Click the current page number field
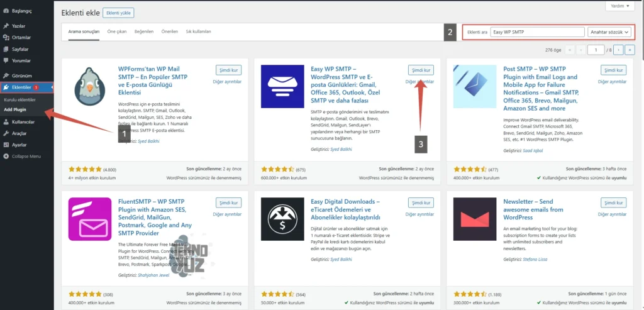Viewport: 644px width, 310px height. point(596,50)
